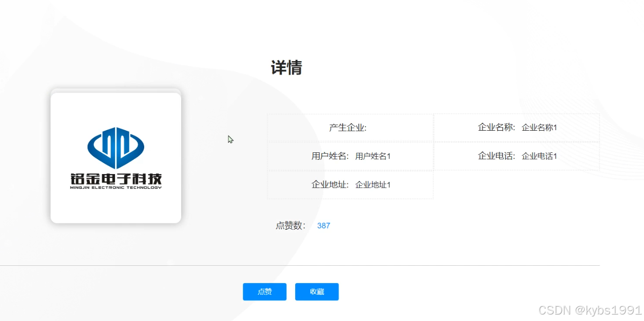
Task: Click the 企业名称: label
Action: pos(496,127)
